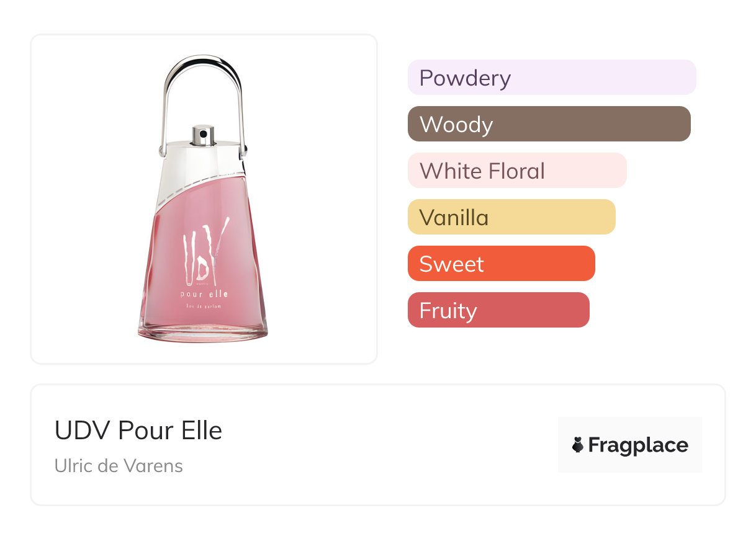Select the Powdery accord bar
756x536 pixels.
pyautogui.click(x=552, y=78)
